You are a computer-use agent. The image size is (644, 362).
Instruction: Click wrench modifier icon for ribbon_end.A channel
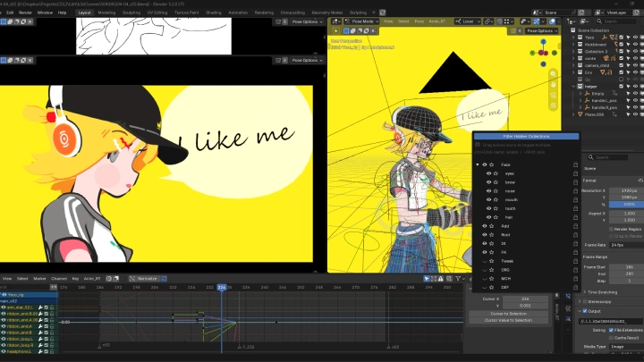[x=40, y=326]
